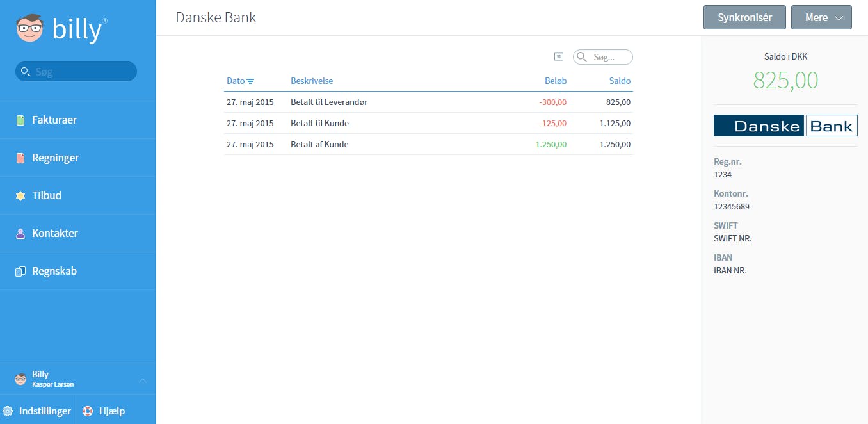Click into the sidebar Søg field
The image size is (868, 424).
pos(76,71)
